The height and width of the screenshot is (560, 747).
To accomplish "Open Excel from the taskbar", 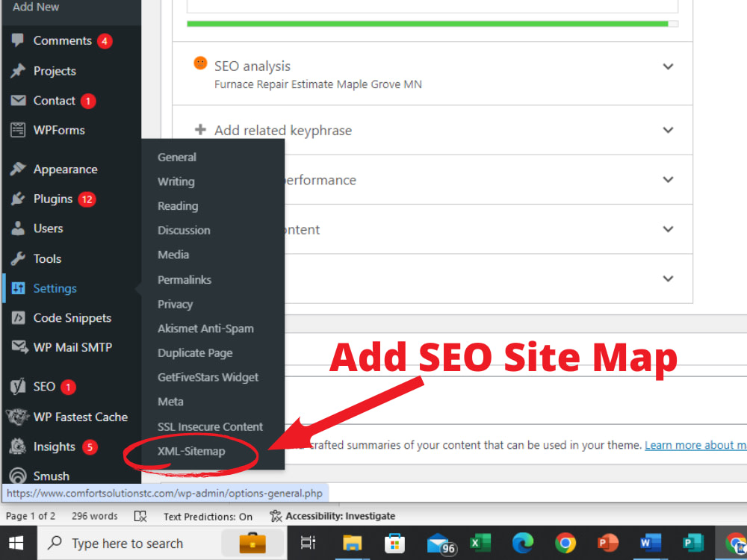I will (480, 543).
